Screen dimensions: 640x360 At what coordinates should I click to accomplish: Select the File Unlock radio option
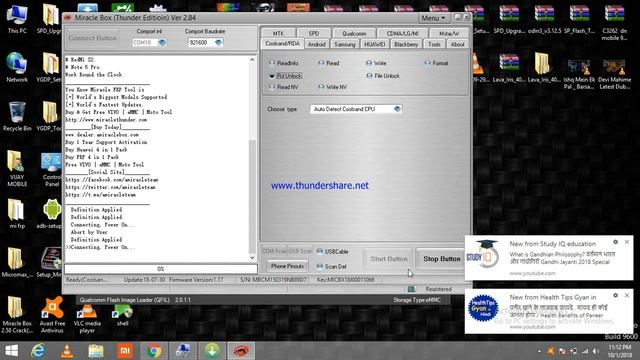click(x=382, y=76)
